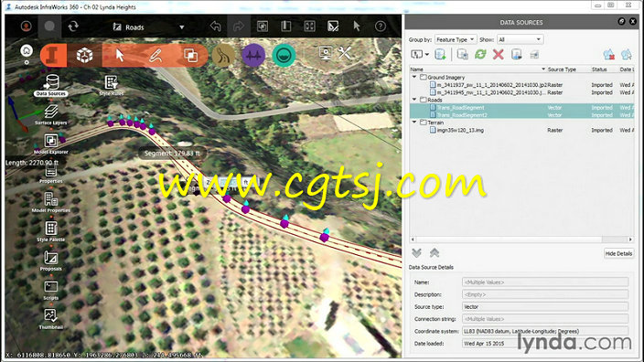This screenshot has height=362, width=644.
Task: Click the Thumbnail icon
Action: point(51,319)
